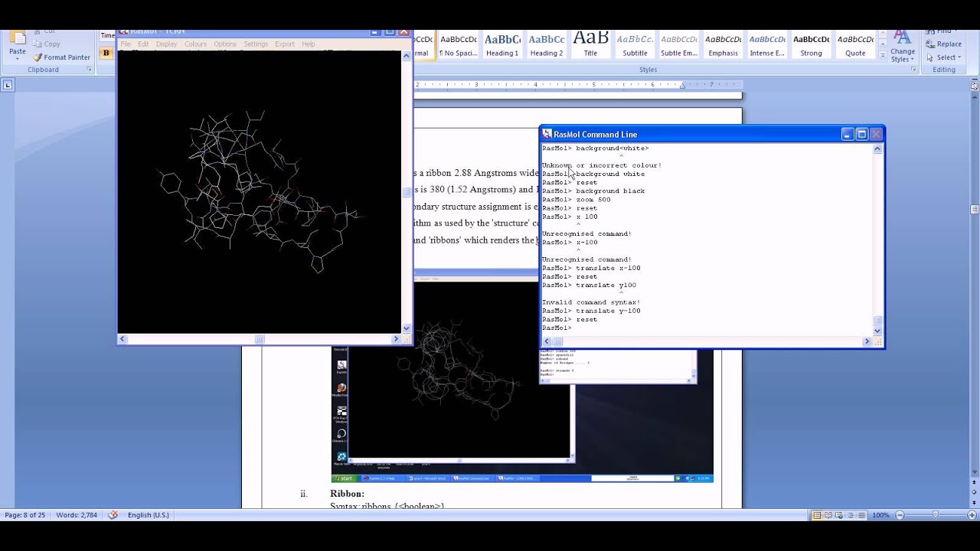
Task: Click the Page 8 of 25 indicator
Action: tap(24, 515)
